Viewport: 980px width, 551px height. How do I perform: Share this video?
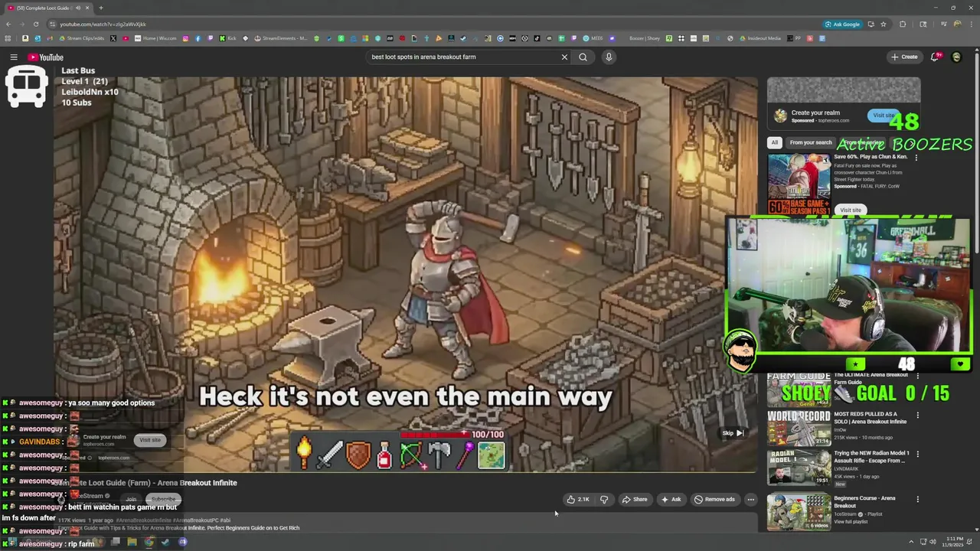pos(635,499)
